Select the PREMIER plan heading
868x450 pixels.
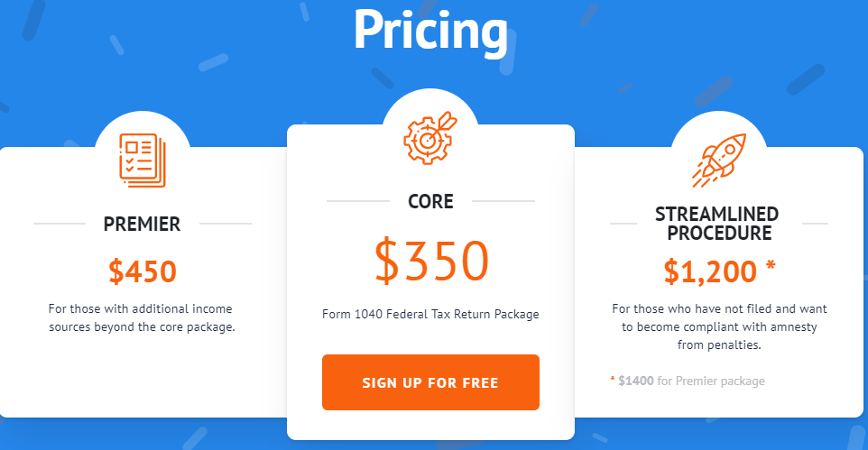coord(143,225)
